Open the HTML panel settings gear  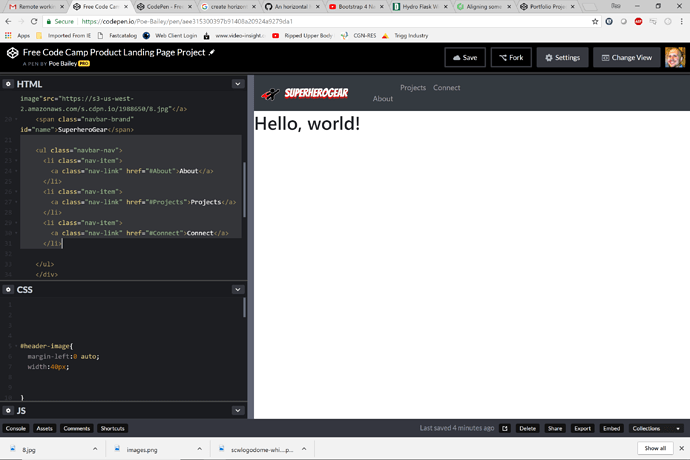(x=8, y=84)
